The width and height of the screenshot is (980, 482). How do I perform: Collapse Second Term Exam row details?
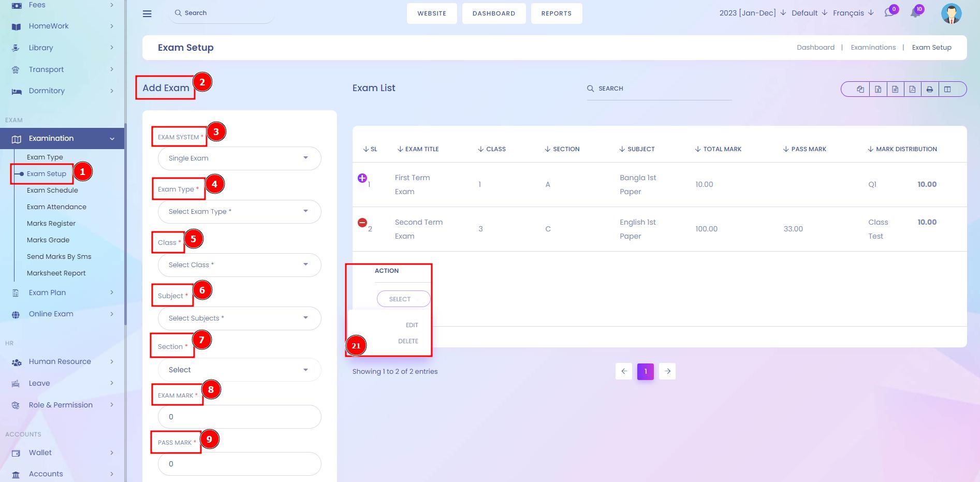coord(362,223)
